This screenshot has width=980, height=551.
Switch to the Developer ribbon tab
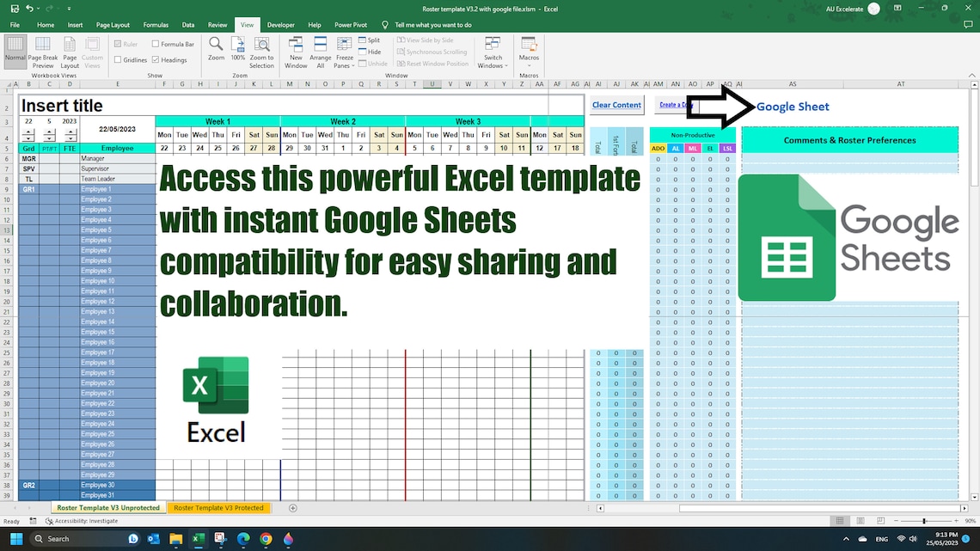point(280,25)
